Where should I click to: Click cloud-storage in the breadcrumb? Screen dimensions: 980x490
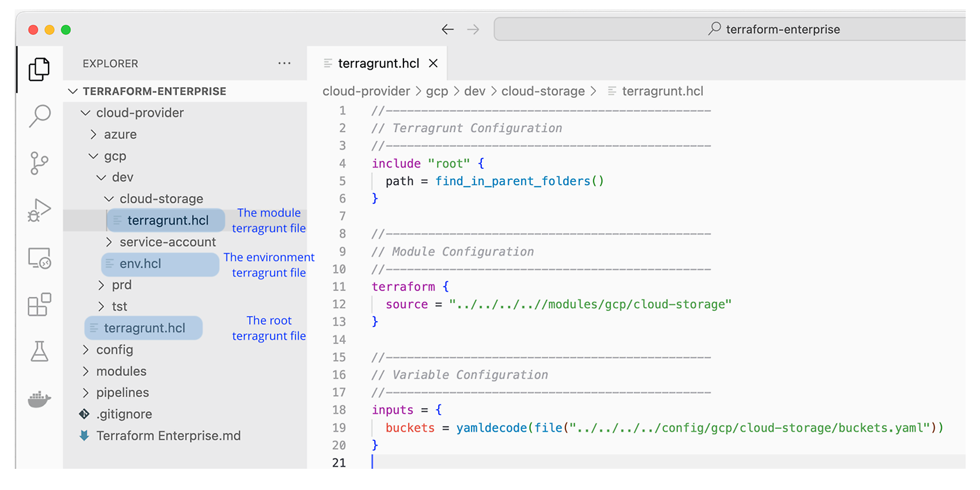click(543, 91)
